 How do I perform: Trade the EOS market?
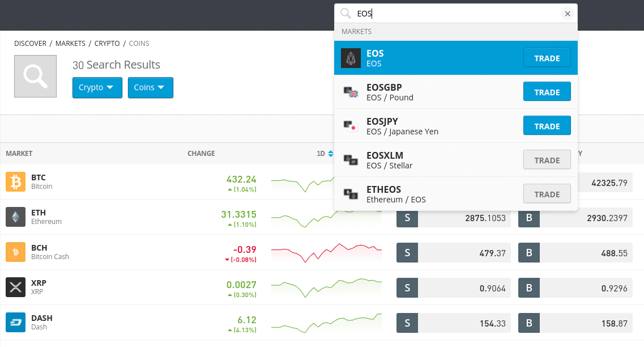tap(547, 58)
